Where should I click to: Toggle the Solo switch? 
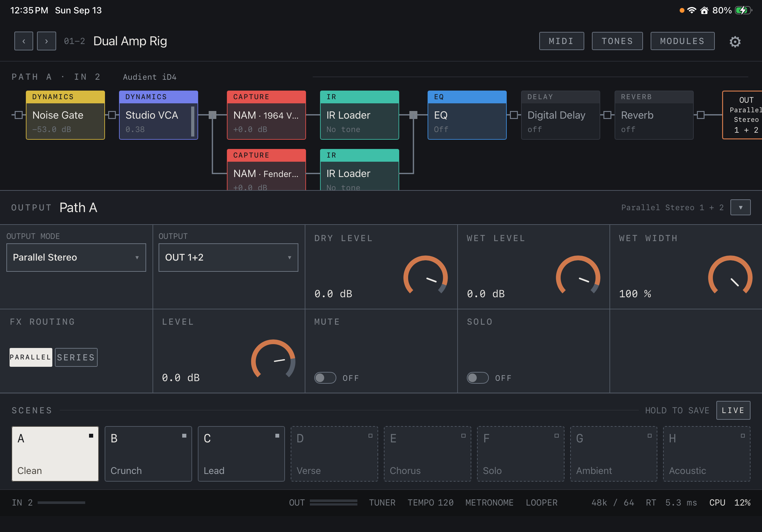(x=478, y=378)
